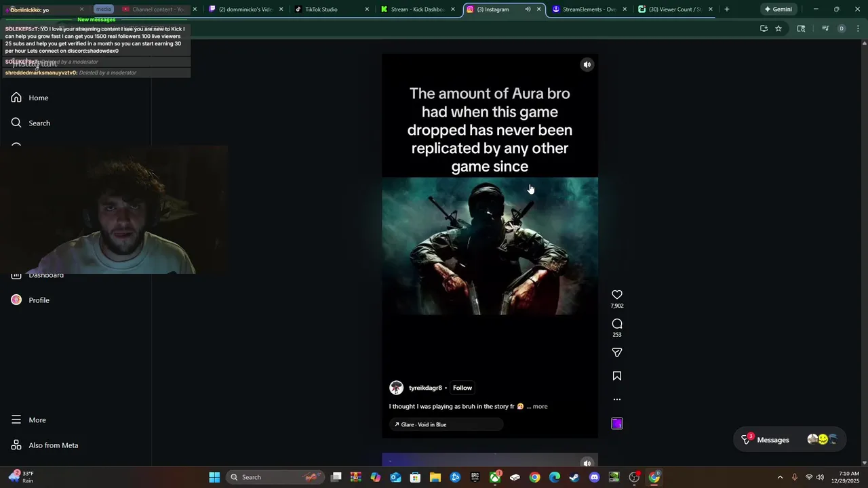This screenshot has height=488, width=868.
Task: Click the magnifier icon in Instagram sidebar
Action: pos(16,123)
